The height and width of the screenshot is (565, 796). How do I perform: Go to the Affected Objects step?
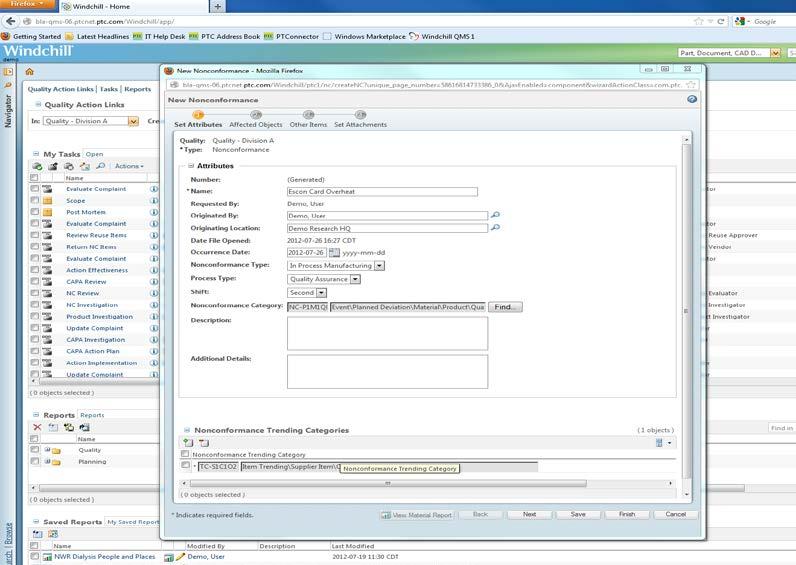click(256, 120)
